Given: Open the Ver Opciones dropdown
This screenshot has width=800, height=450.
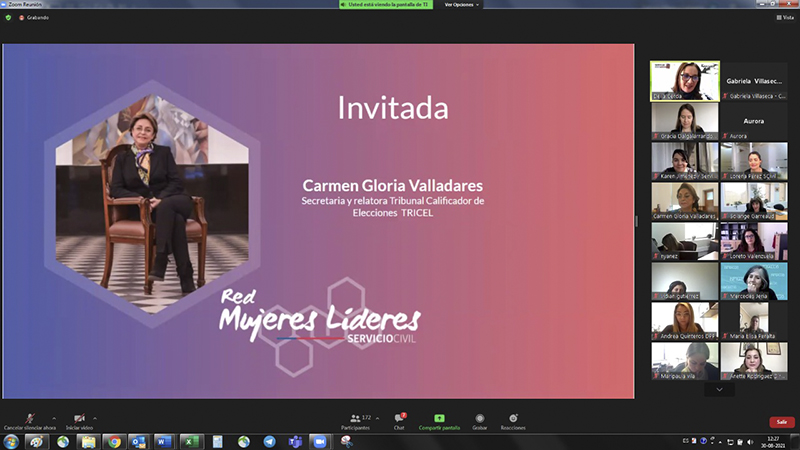Looking at the screenshot, I should (x=461, y=5).
